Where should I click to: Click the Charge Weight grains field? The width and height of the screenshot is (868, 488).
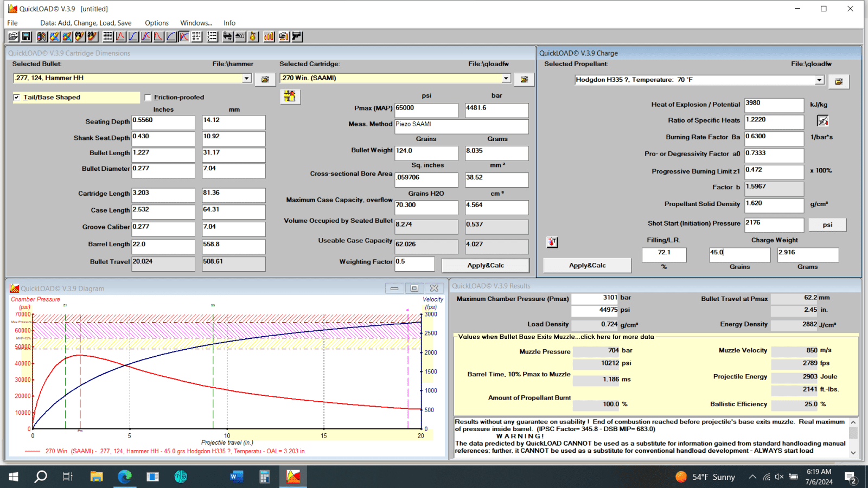740,254
